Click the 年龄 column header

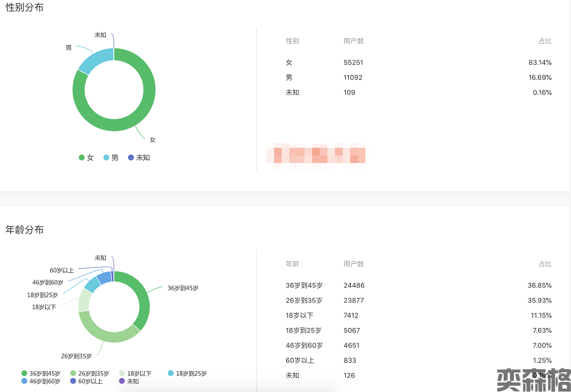click(292, 264)
